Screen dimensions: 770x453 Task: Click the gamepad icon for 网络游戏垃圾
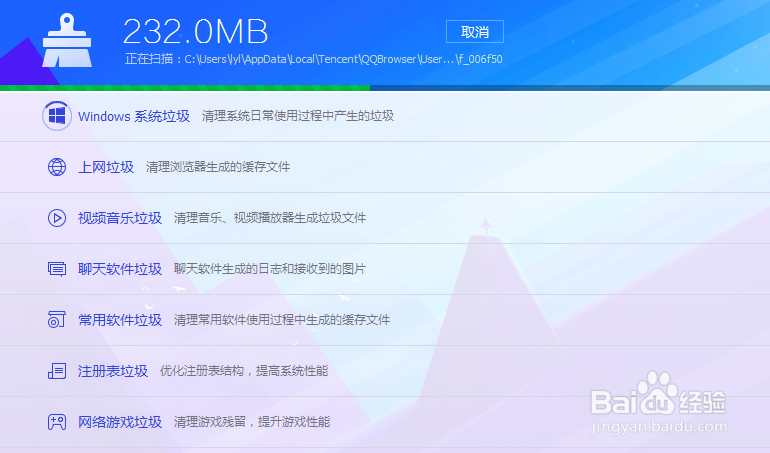pyautogui.click(x=57, y=422)
